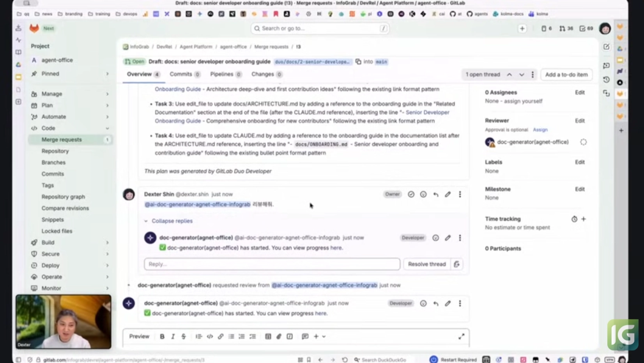Open more actions on doc-generator's threaded reply
This screenshot has width=644, height=363.
pos(460,238)
